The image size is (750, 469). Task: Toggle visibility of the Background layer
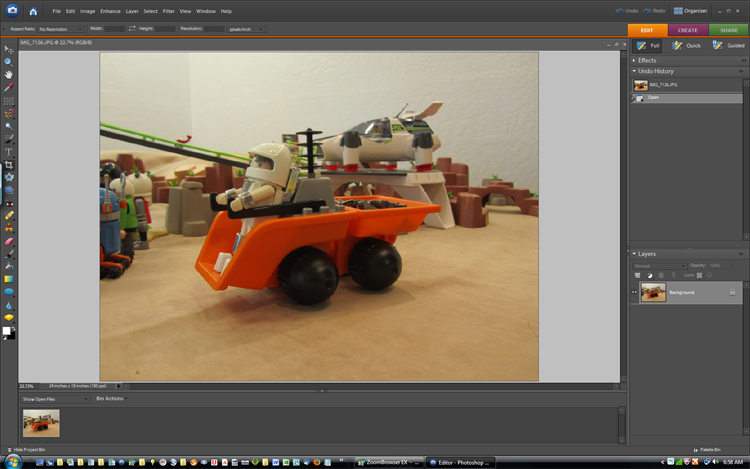(x=635, y=292)
